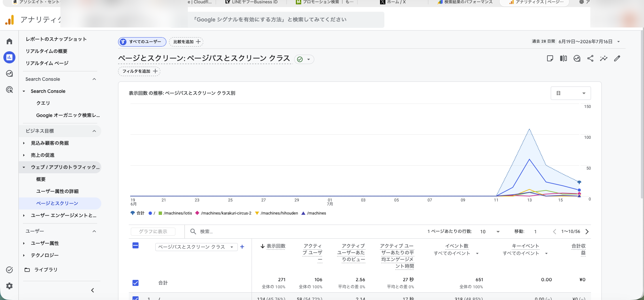Go to previous table page arrow
The image size is (644, 300).
(554, 232)
